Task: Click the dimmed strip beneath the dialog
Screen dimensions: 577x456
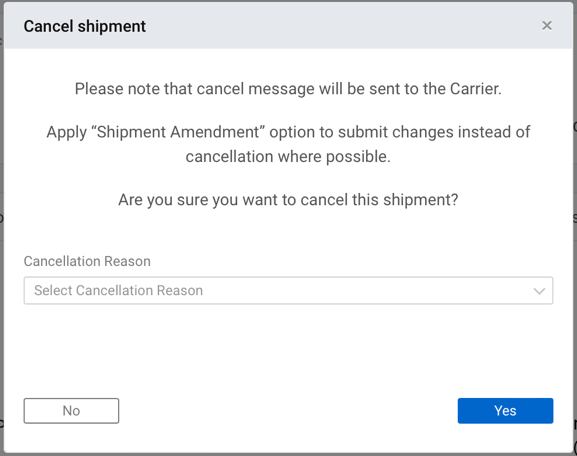Action: [288, 455]
